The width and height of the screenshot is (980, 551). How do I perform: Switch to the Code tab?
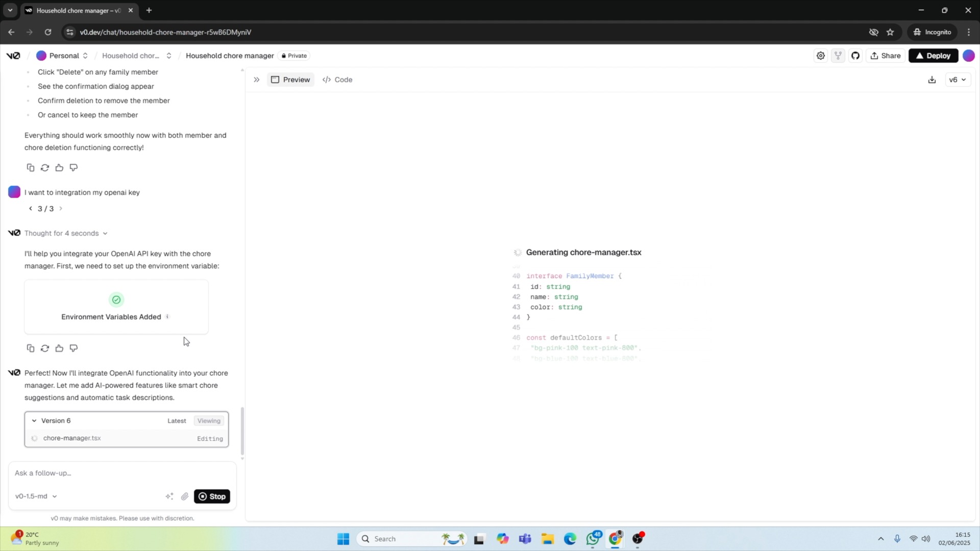338,80
